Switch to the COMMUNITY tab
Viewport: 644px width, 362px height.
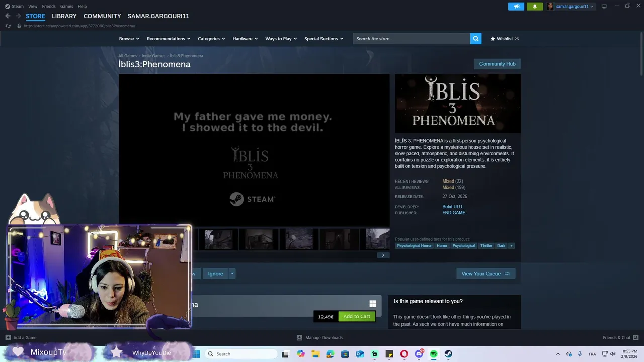(102, 16)
